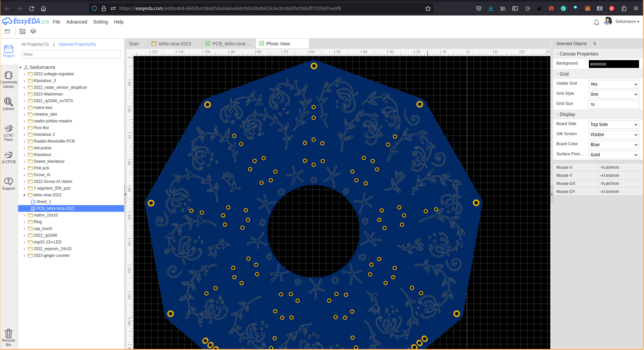
Task: Switch to the tehis-nina-2023 tab
Action: 175,44
